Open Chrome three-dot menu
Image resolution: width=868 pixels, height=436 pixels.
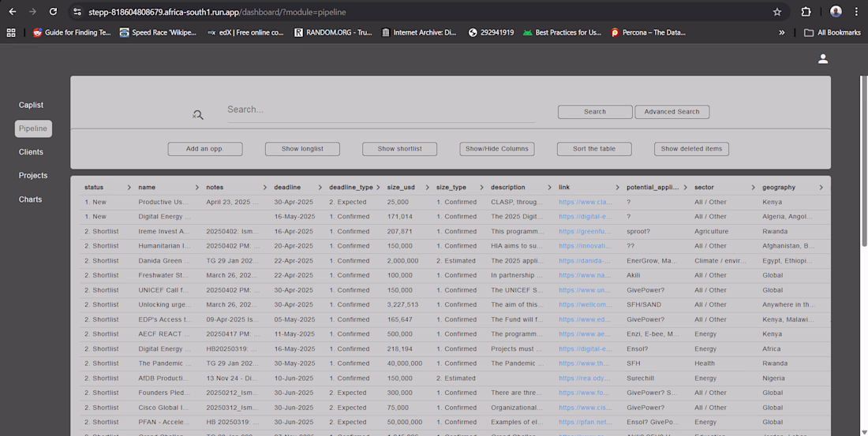856,12
